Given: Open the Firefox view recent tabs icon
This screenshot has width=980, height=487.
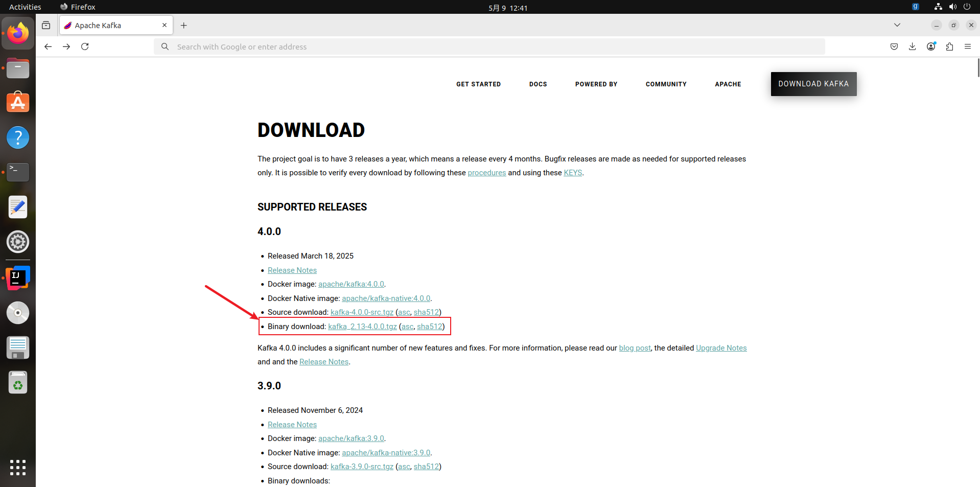Looking at the screenshot, I should pos(46,25).
